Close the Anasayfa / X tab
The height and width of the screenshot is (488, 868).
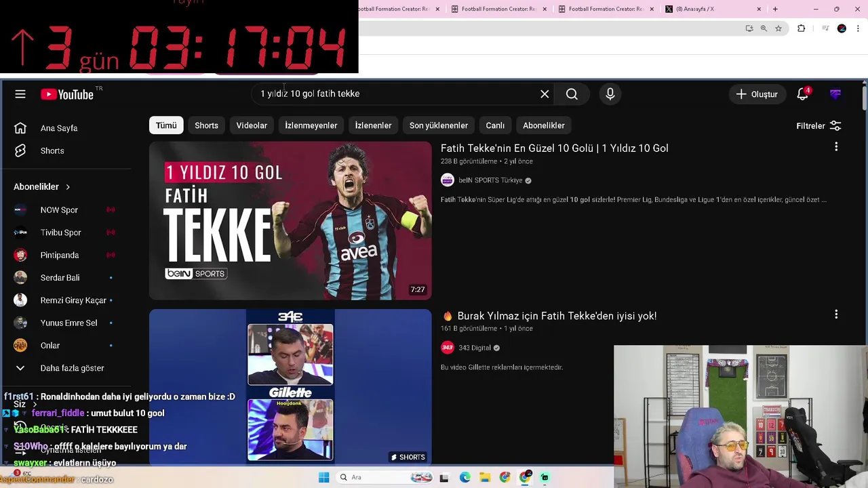[759, 9]
